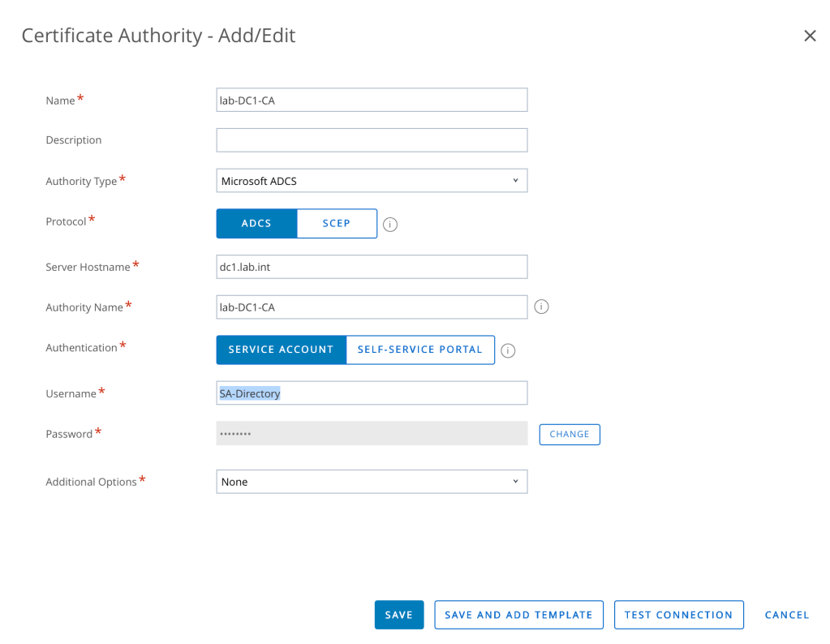Image resolution: width=830 pixels, height=644 pixels.
Task: Click the info icon beside Authority Name
Action: [x=542, y=307]
